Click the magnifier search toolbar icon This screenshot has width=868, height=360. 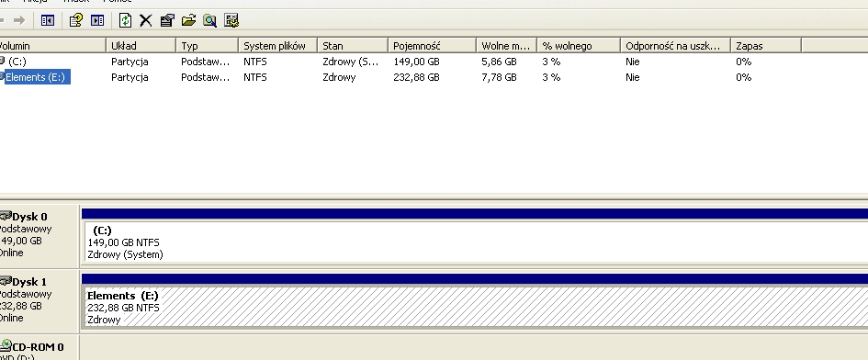pyautogui.click(x=209, y=20)
